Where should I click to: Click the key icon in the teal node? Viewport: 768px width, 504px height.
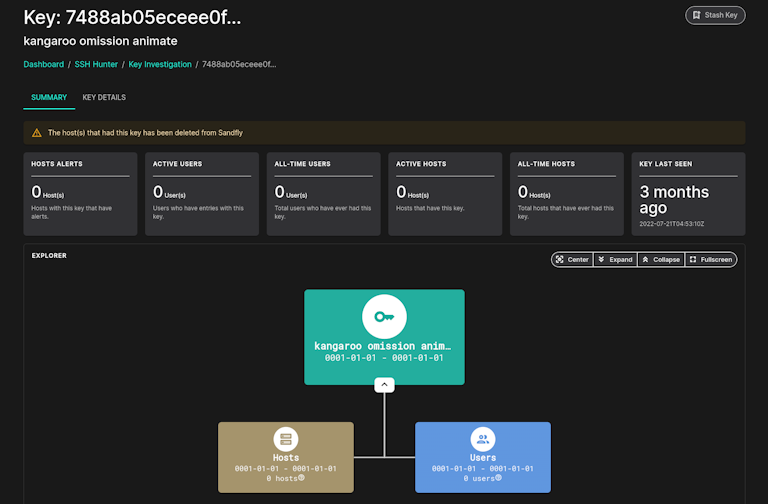coord(384,316)
